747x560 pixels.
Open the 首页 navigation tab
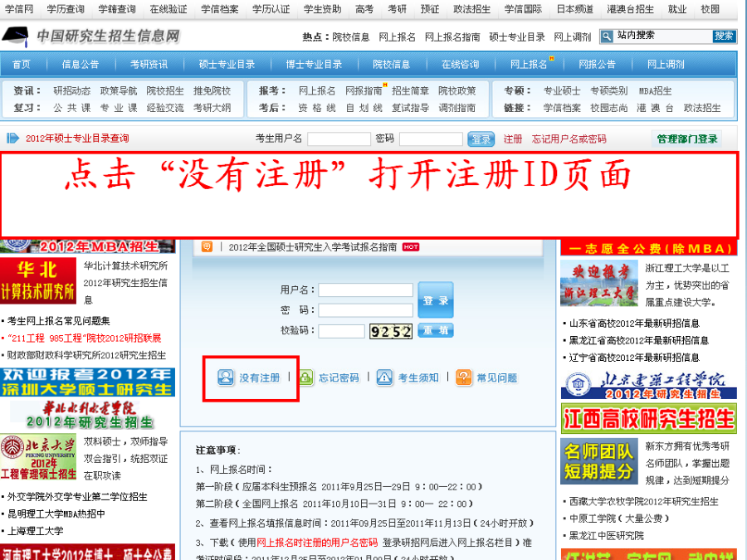[x=22, y=64]
